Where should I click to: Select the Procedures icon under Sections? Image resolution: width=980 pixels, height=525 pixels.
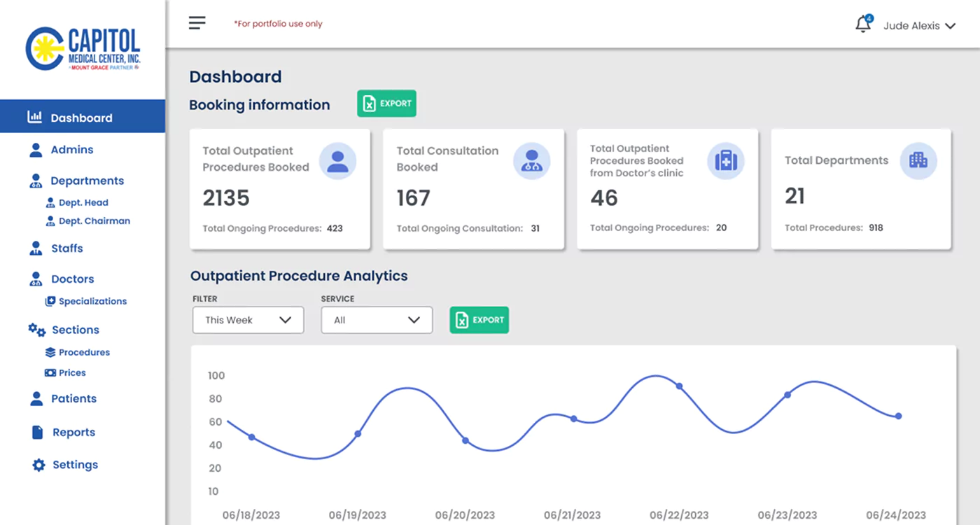(50, 352)
